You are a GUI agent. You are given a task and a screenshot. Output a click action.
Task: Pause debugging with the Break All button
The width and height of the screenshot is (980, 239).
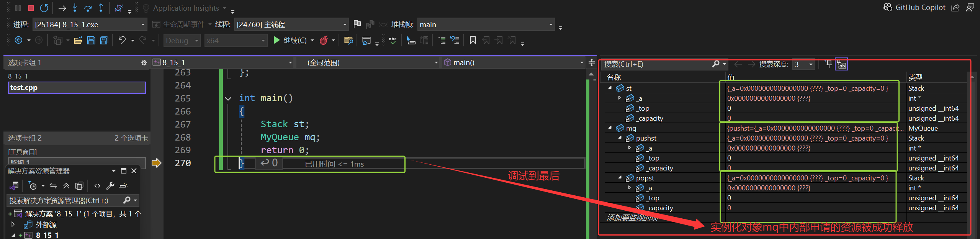[x=18, y=8]
